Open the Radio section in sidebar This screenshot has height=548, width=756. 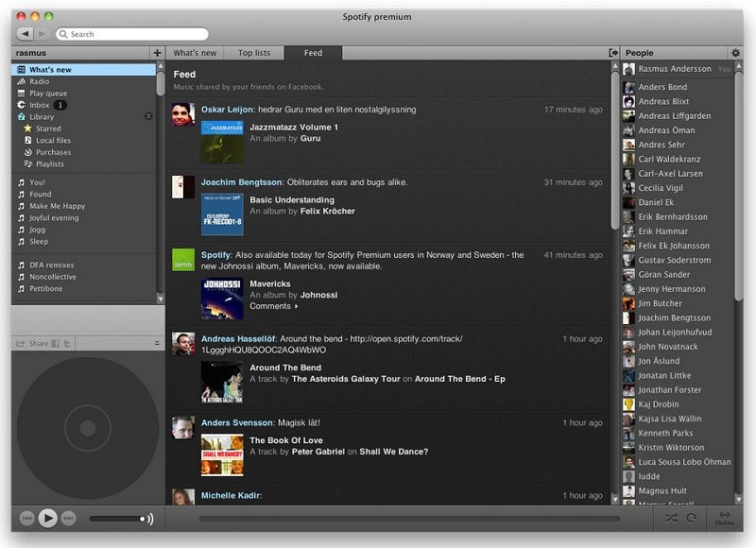[39, 82]
